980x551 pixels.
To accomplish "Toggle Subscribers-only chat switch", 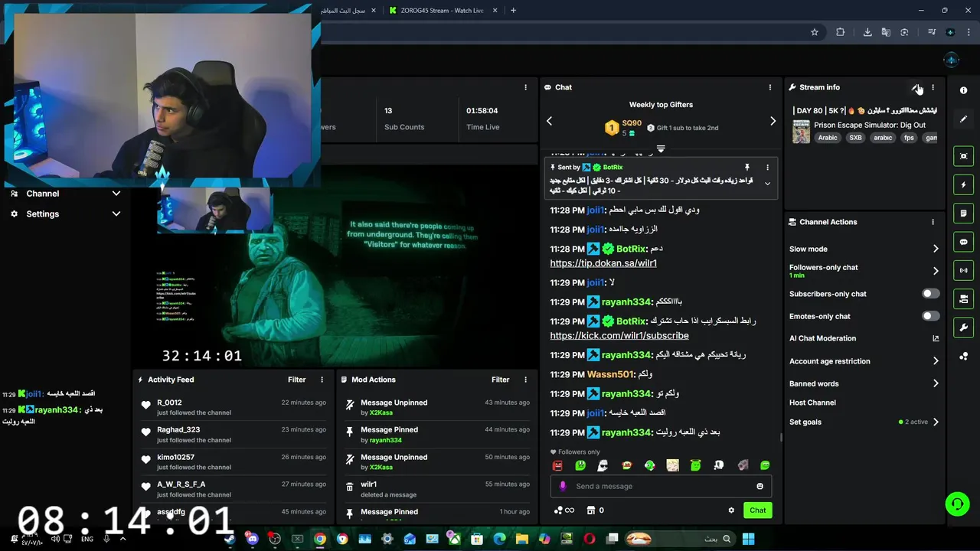I will click(930, 294).
